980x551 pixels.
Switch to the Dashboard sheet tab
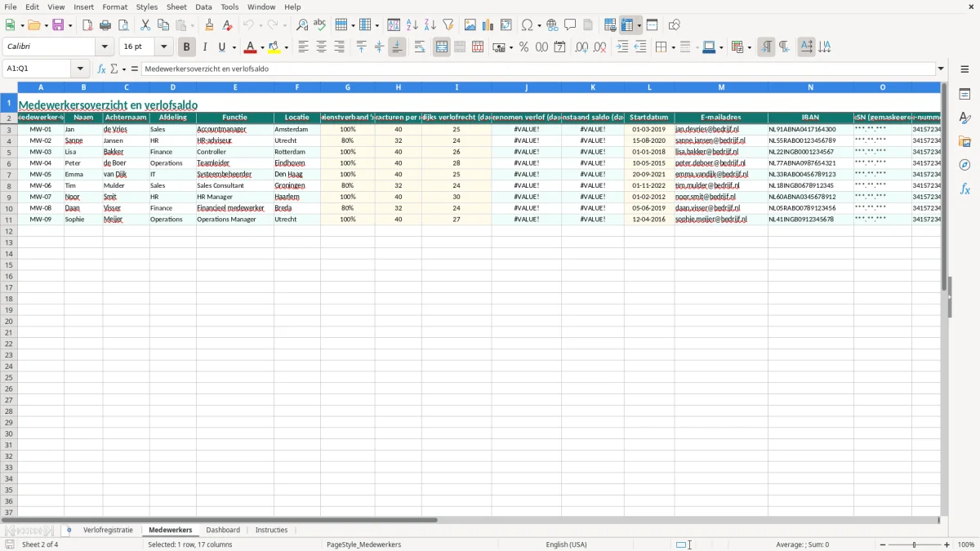(x=223, y=530)
